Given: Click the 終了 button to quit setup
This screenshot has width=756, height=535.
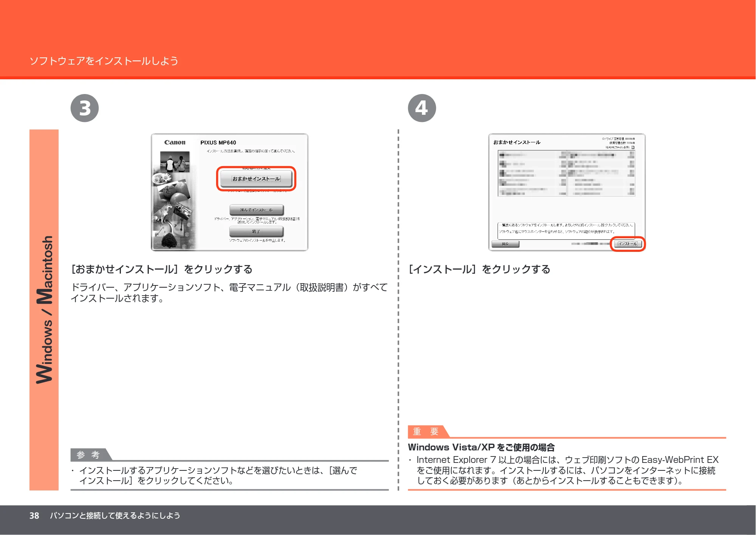Looking at the screenshot, I should [x=256, y=231].
